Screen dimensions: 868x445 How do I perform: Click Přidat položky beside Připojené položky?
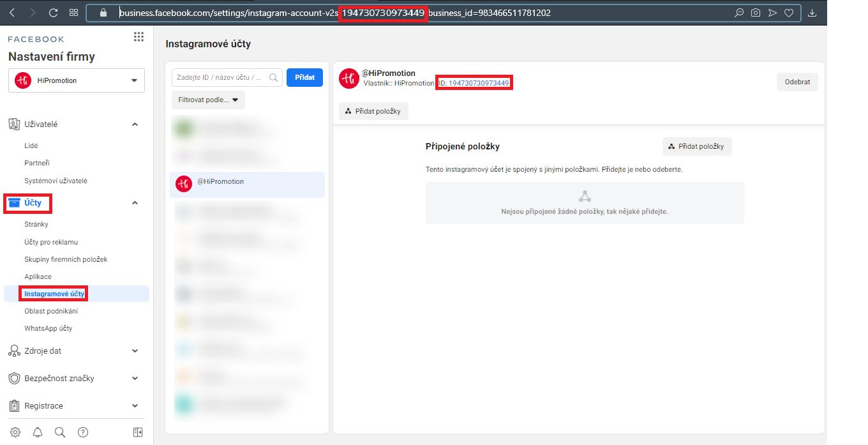(x=697, y=146)
